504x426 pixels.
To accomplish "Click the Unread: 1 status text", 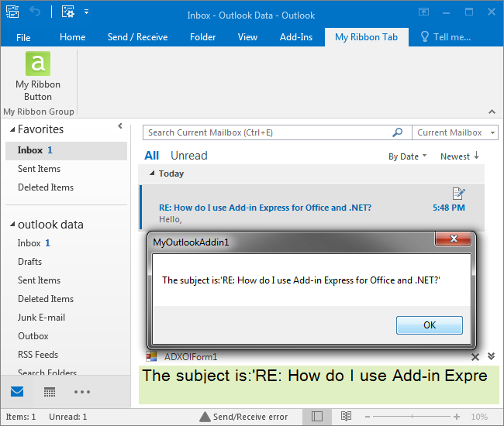I will [67, 417].
